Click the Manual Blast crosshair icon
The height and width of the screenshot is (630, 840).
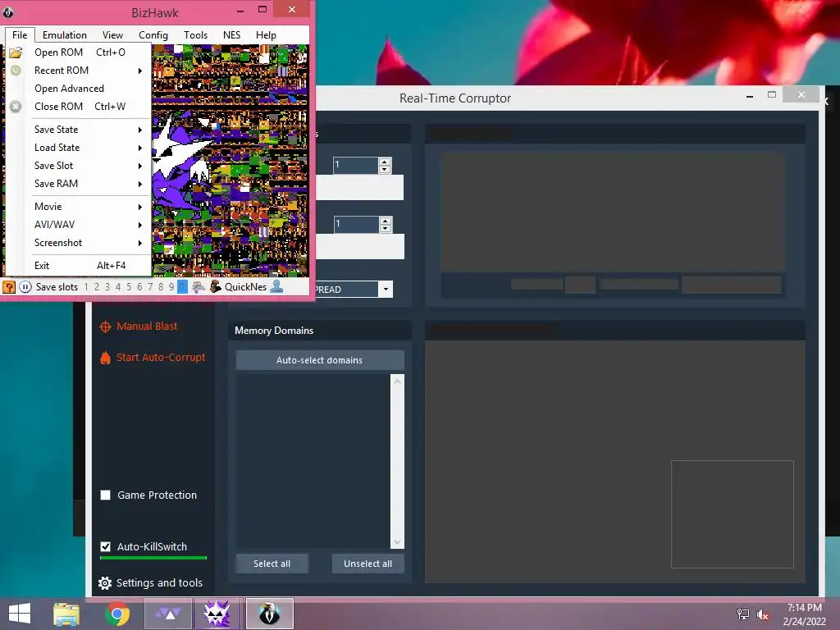(x=105, y=326)
